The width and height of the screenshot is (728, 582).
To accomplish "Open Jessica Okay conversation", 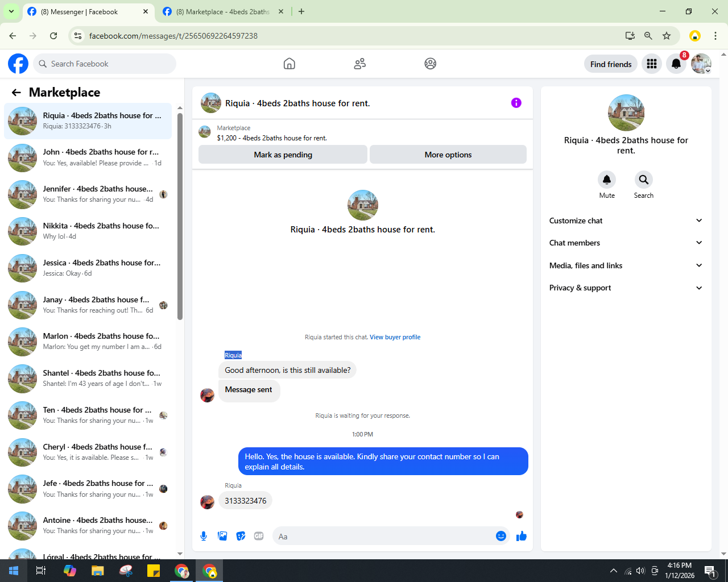I will pos(88,268).
